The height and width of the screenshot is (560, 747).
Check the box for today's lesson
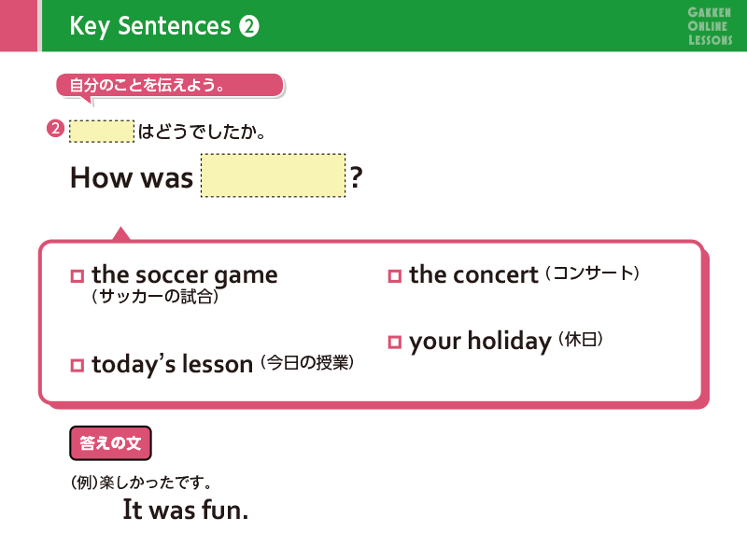point(78,365)
